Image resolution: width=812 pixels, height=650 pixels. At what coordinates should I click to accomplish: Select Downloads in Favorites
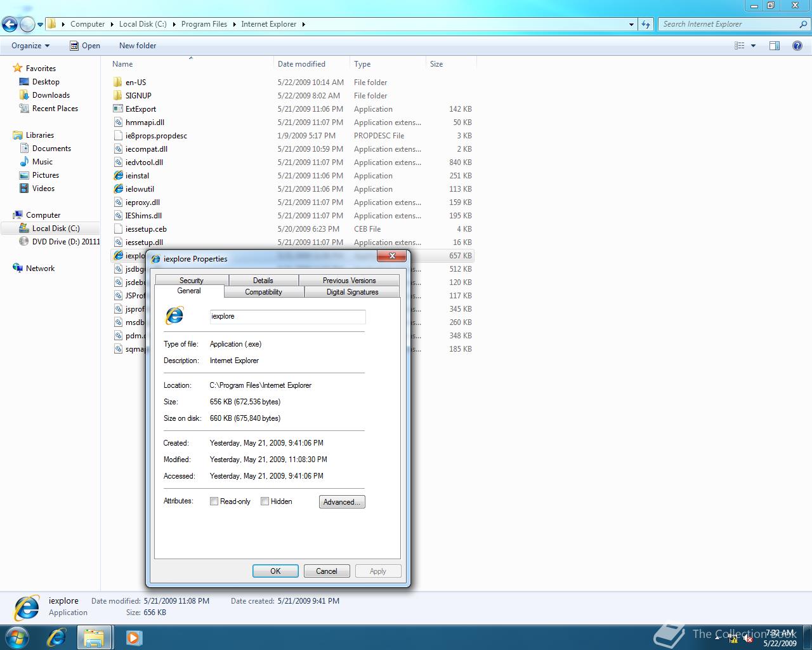[51, 95]
